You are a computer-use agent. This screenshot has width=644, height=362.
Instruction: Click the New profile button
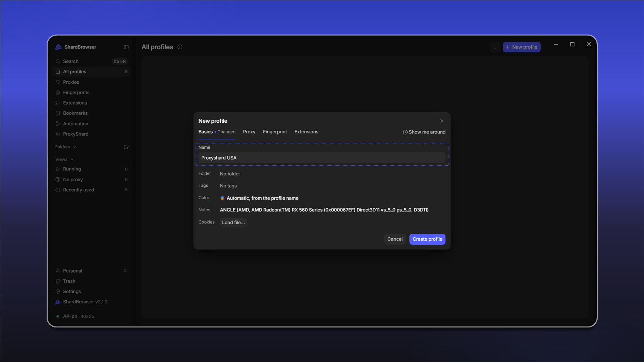(x=521, y=47)
